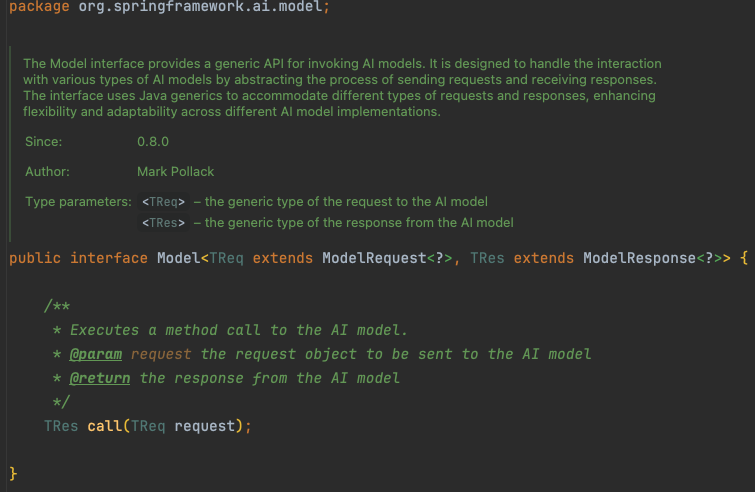Click the interface keyword in the declaration

coord(109,258)
